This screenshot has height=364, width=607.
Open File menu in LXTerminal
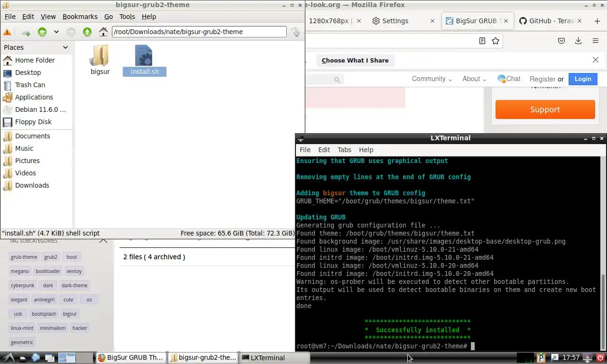(305, 150)
